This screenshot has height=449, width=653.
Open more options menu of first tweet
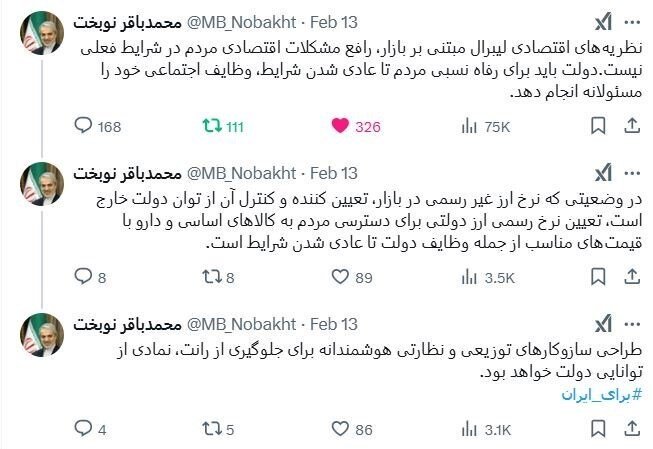[x=631, y=22]
